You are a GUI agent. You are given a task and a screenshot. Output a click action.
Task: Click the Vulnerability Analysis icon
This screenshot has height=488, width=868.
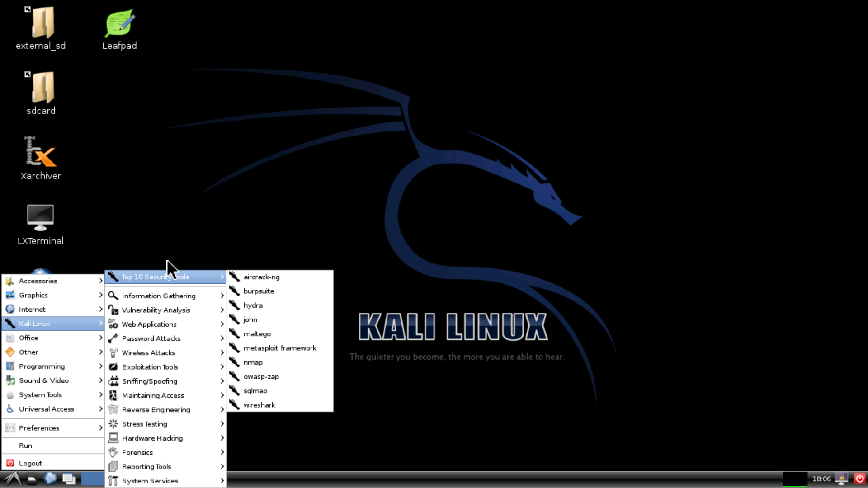click(x=113, y=310)
